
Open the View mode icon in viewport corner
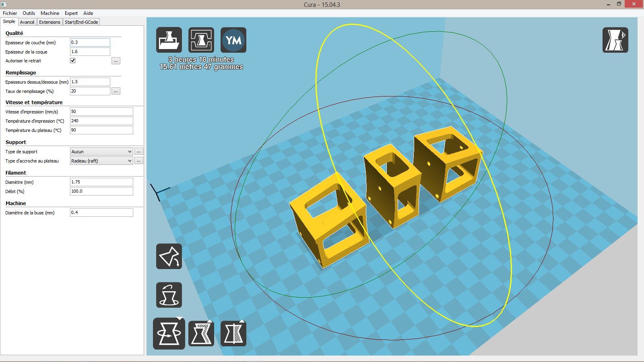615,40
